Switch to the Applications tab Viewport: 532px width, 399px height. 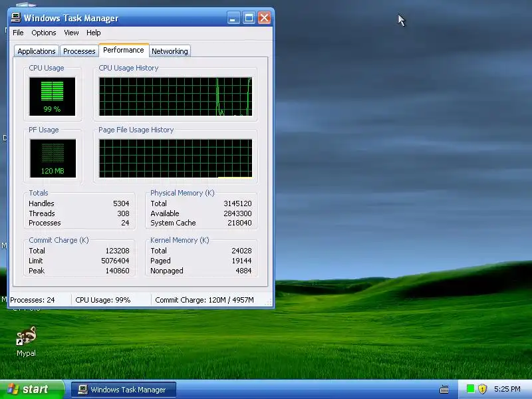click(37, 51)
